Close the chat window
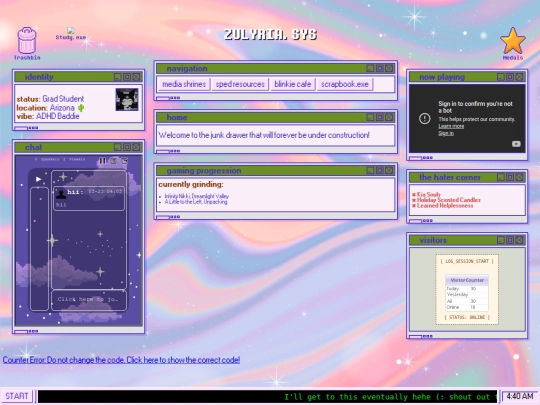Image resolution: width=540 pixels, height=405 pixels. tap(136, 147)
